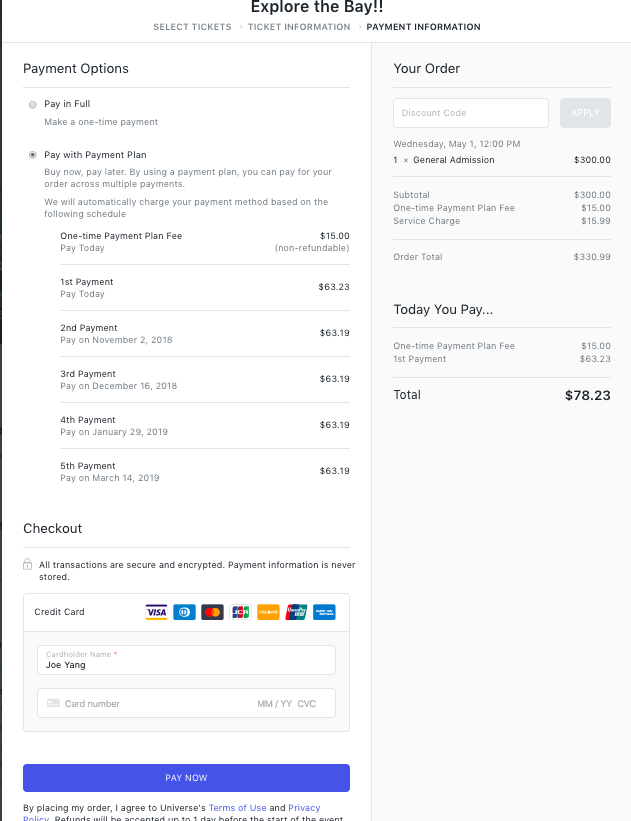This screenshot has height=821, width=631.
Task: Click the JCB card icon
Action: coord(240,612)
